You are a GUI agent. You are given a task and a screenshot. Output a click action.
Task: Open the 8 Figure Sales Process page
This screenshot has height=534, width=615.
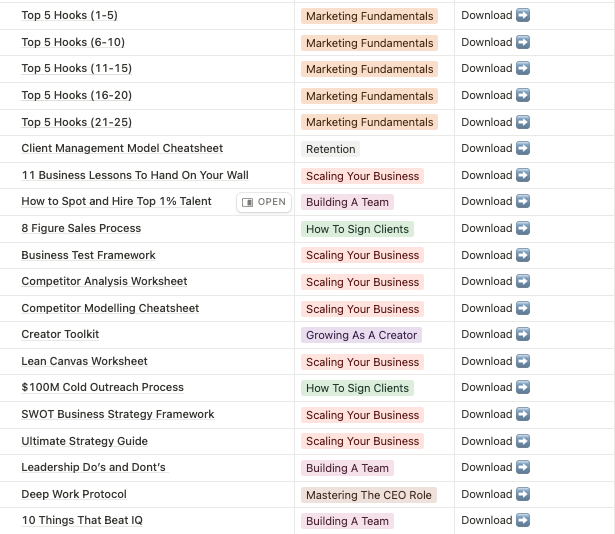[x=81, y=228]
